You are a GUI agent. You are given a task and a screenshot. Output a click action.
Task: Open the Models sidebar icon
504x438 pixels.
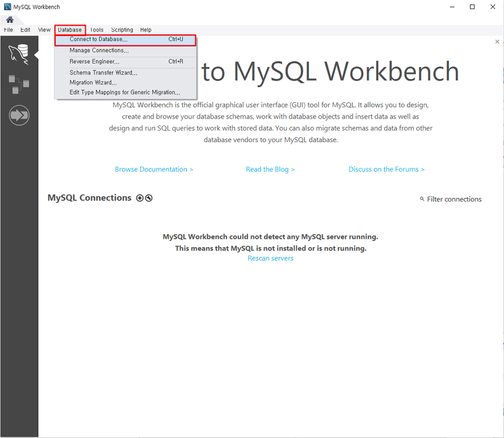tap(19, 84)
